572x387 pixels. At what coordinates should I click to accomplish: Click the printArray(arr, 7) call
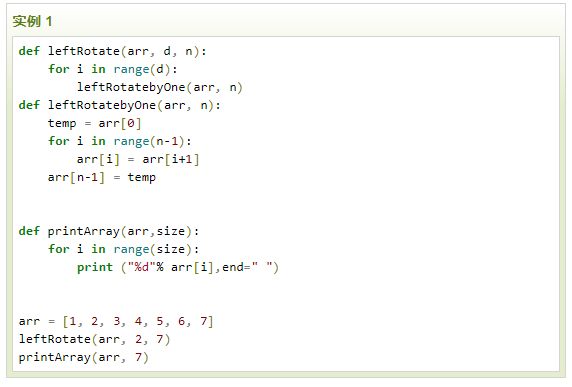(x=84, y=357)
